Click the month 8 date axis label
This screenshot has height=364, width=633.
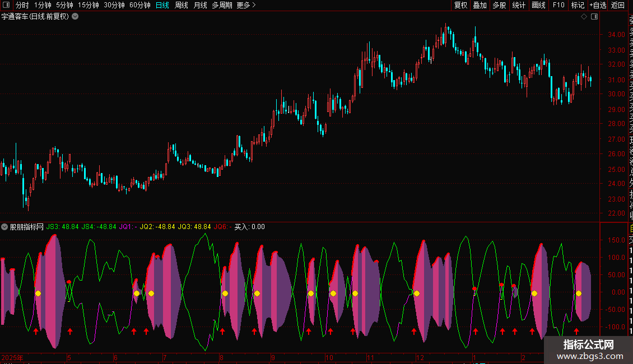click(221, 357)
